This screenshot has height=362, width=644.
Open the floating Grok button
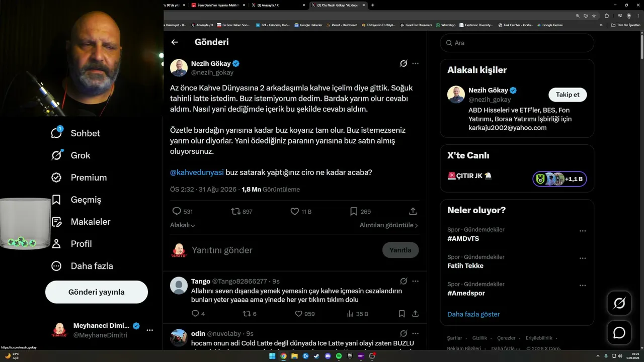[x=619, y=303]
